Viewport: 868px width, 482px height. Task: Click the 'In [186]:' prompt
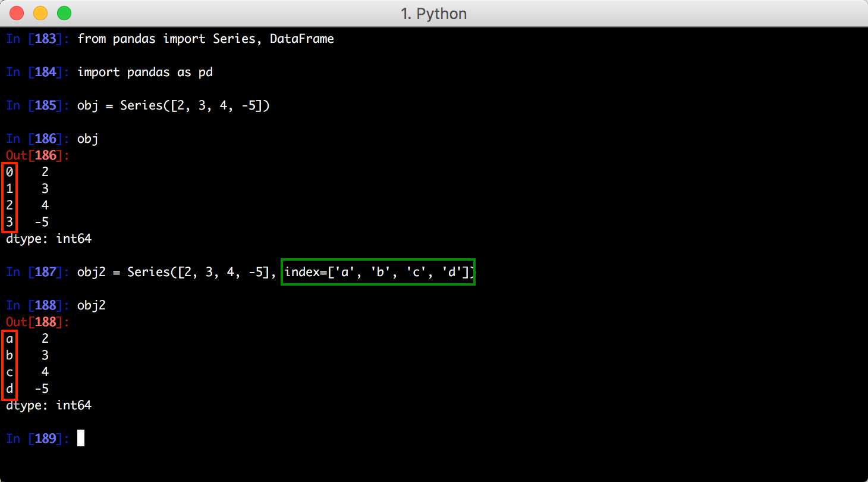38,139
